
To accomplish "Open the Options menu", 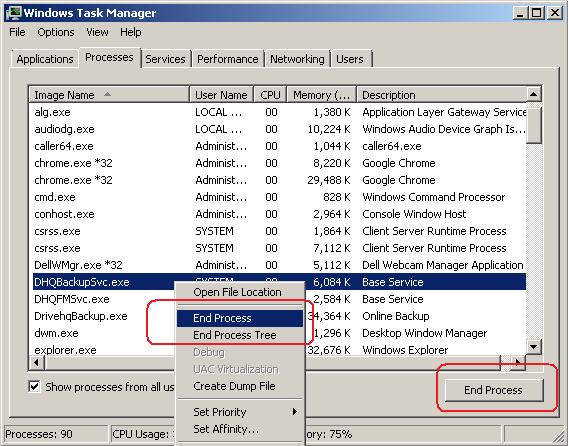I will 56,32.
